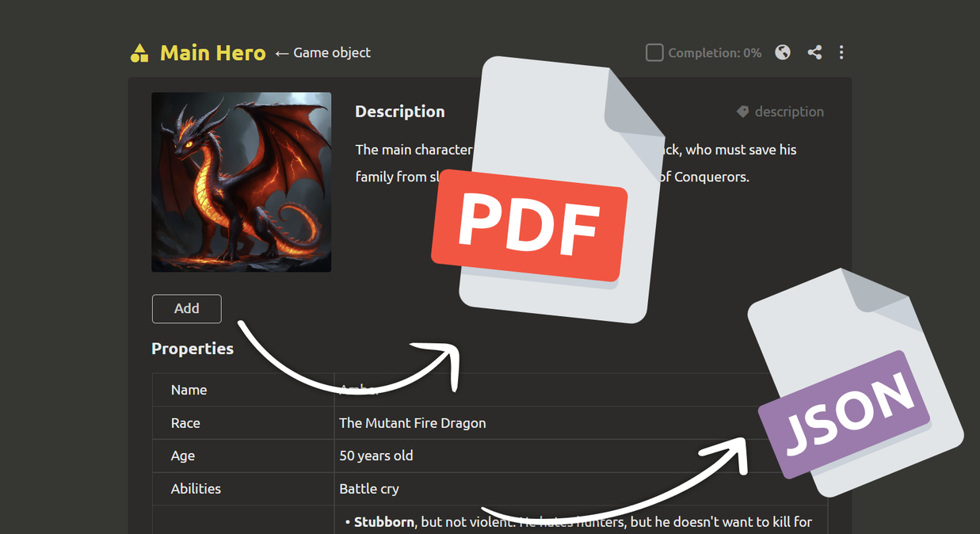
Task: Toggle the Completion checkbox
Action: tap(654, 53)
